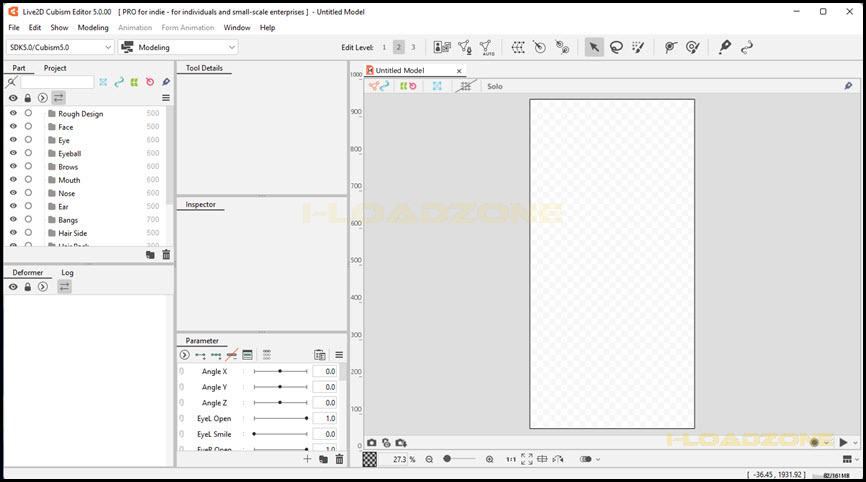
Task: Create a warp deformer
Action: click(x=518, y=47)
